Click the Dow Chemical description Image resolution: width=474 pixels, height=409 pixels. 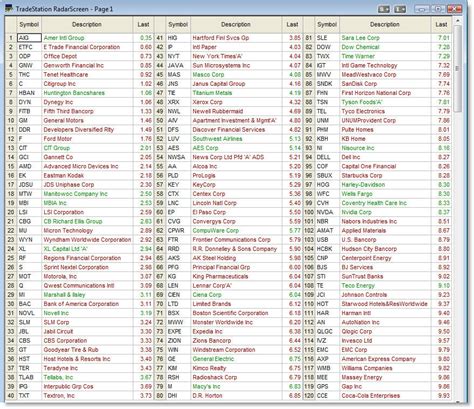click(x=360, y=47)
